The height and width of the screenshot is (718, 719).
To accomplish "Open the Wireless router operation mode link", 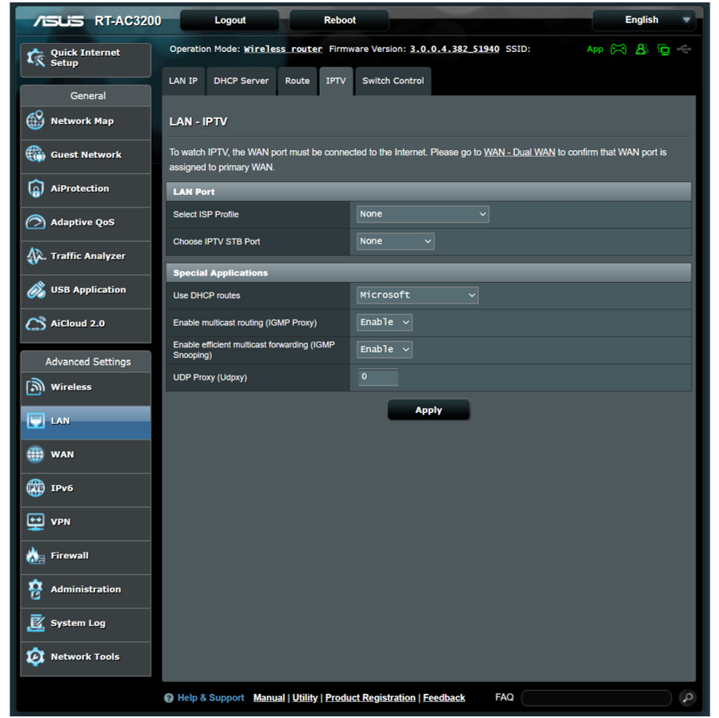I will [x=283, y=49].
